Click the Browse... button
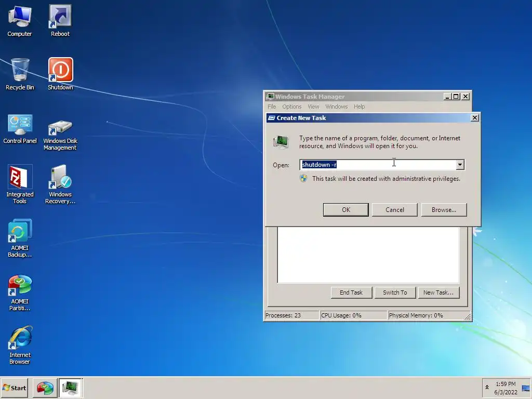The image size is (532, 399). 444,210
